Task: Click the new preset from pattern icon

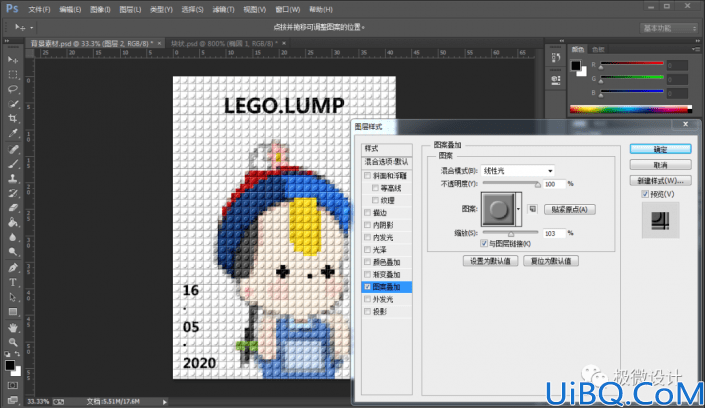Action: [532, 209]
